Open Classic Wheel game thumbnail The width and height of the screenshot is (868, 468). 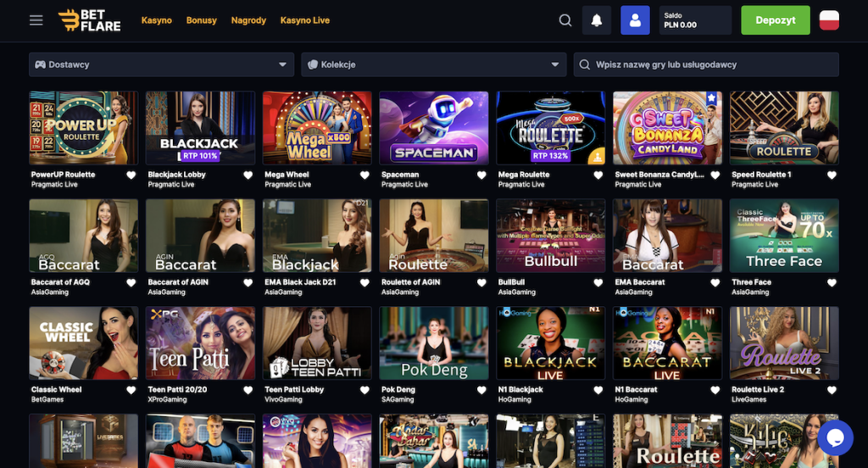pyautogui.click(x=84, y=343)
